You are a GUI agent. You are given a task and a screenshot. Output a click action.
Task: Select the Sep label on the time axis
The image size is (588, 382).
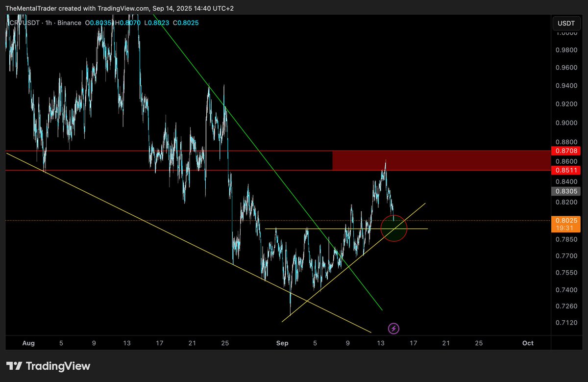tap(282, 343)
